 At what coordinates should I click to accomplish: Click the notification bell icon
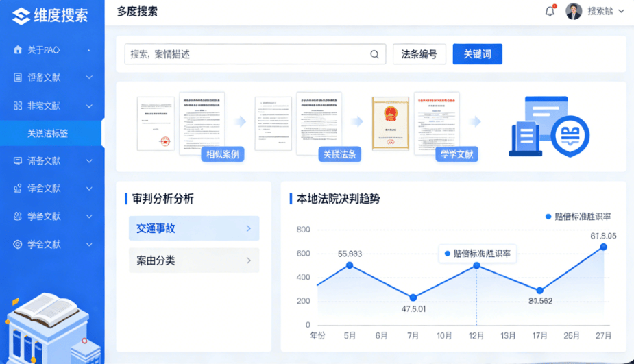pos(550,11)
